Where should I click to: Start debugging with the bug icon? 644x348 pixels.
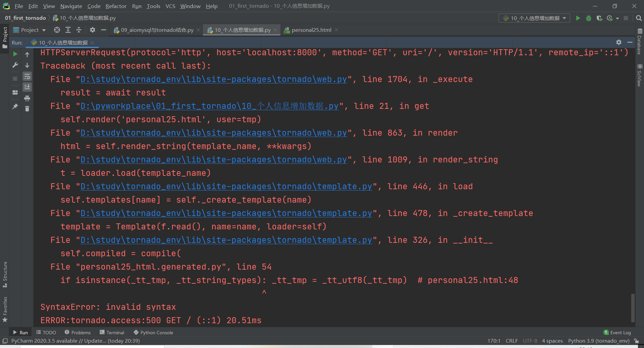pyautogui.click(x=589, y=18)
